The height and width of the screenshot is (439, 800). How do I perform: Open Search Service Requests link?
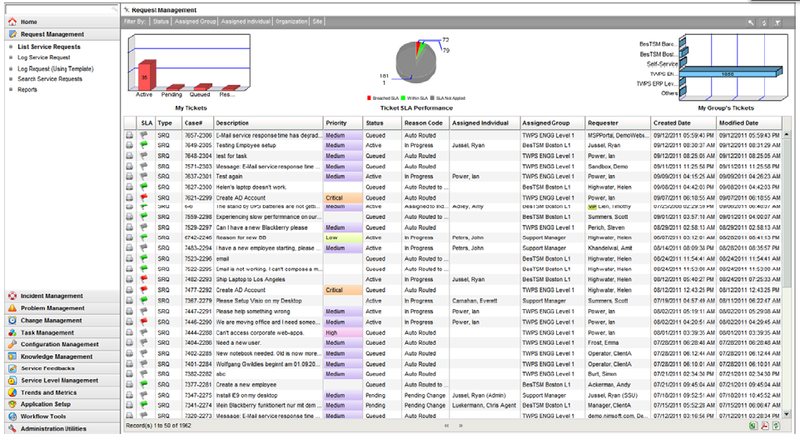[x=50, y=79]
